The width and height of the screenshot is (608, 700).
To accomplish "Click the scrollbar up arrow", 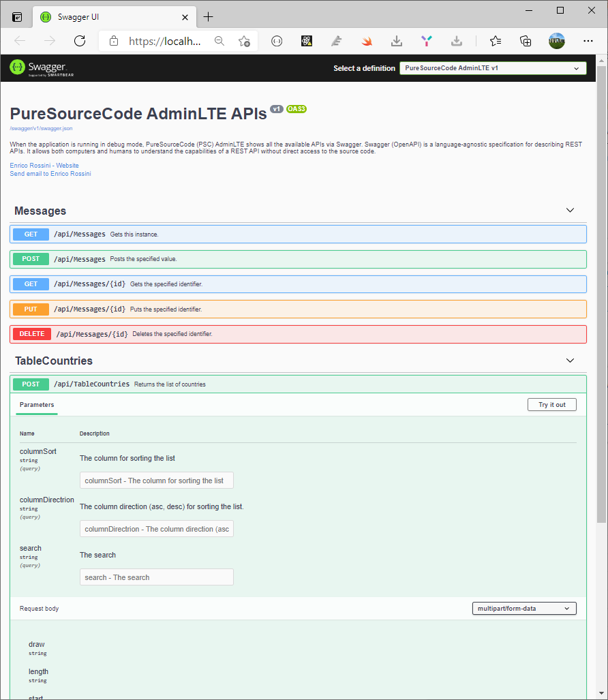I will pos(601,60).
